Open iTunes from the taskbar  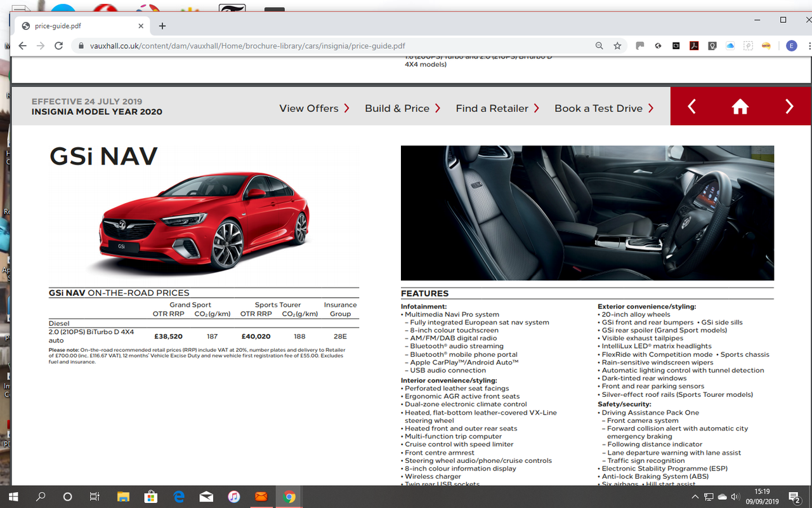click(234, 497)
